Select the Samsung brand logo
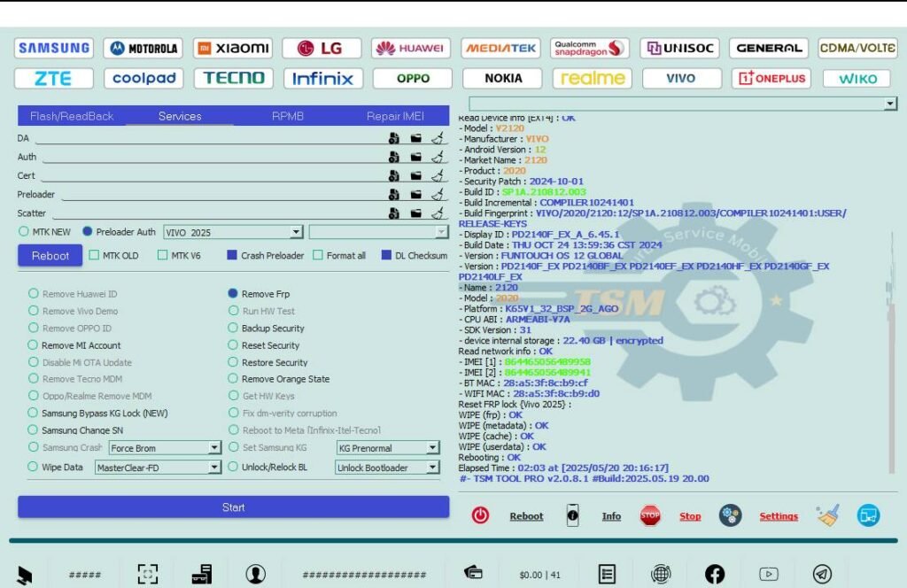The height and width of the screenshot is (588, 907). tap(54, 48)
